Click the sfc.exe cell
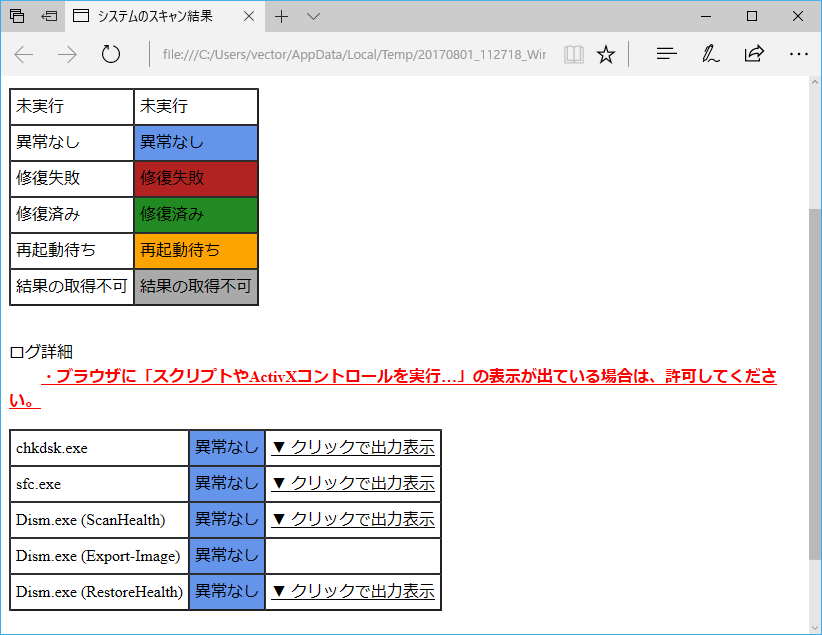The height and width of the screenshot is (635, 822). point(99,484)
